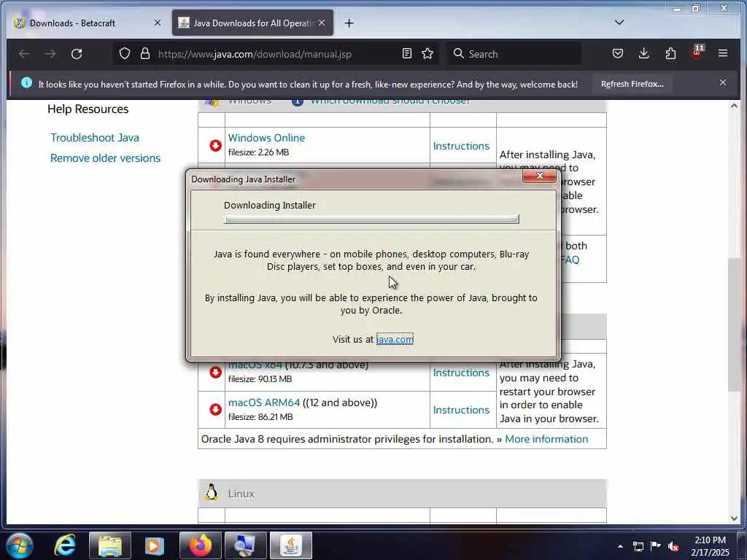Click the scrollbar down arrow

coord(734,518)
